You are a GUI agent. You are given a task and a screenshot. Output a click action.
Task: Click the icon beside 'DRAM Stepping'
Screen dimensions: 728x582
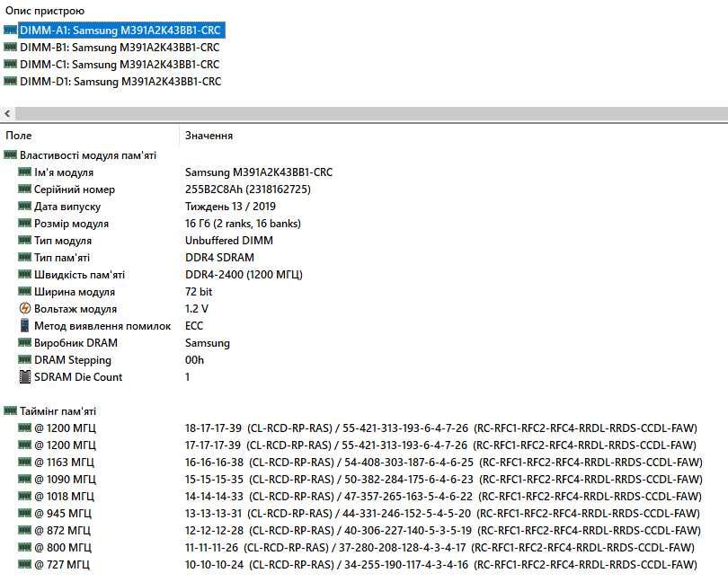click(24, 359)
